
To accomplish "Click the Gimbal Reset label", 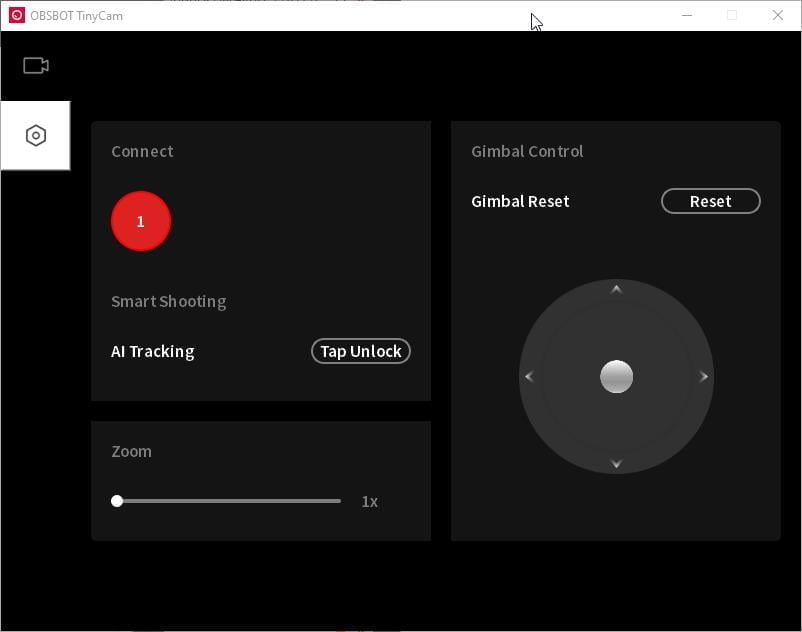I will [520, 201].
